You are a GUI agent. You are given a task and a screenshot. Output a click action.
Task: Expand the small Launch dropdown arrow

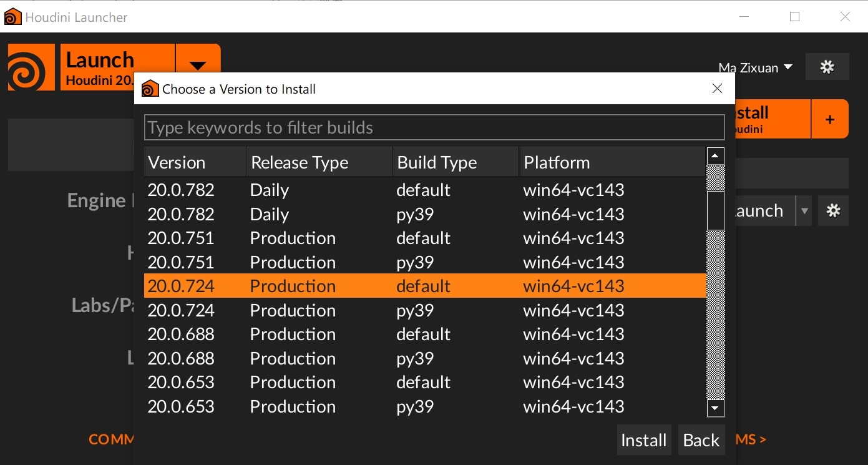(x=804, y=211)
